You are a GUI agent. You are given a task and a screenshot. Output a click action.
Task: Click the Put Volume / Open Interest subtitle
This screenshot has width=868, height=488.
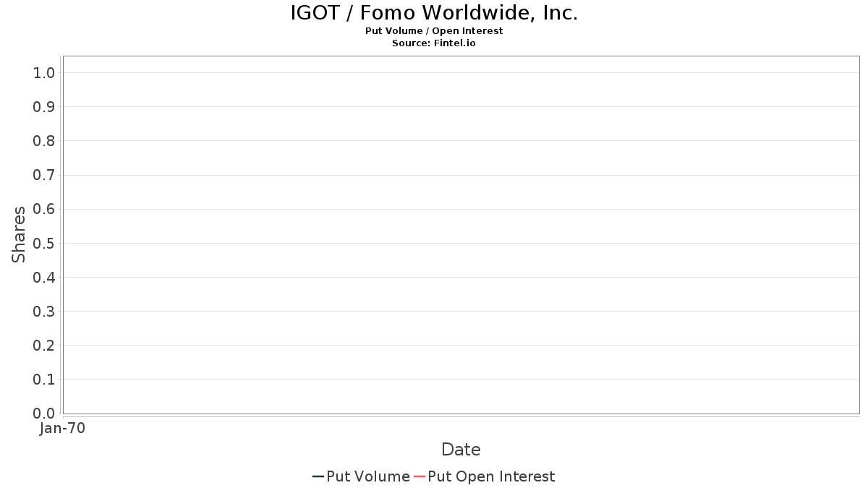pyautogui.click(x=434, y=31)
